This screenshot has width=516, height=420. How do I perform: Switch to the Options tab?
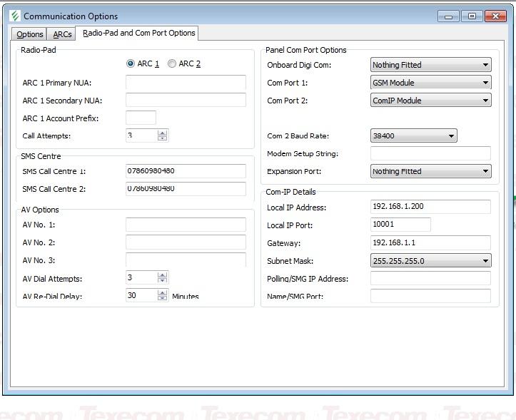[30, 34]
